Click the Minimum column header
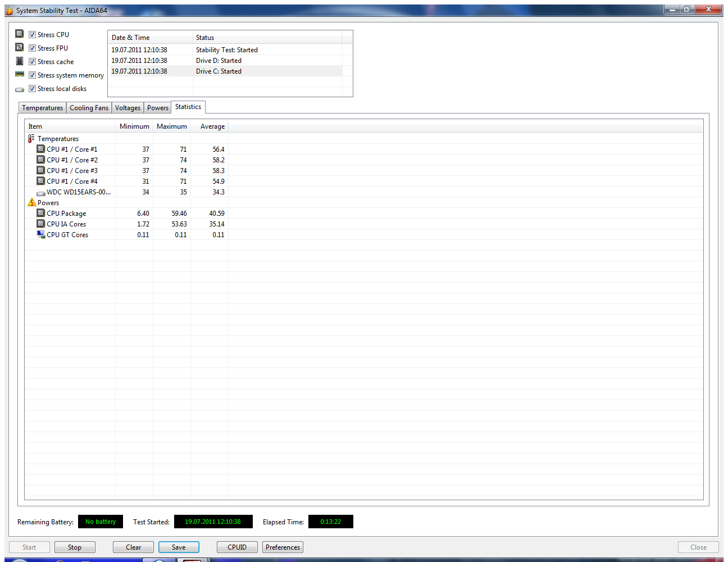This screenshot has height=562, width=728. 134,126
